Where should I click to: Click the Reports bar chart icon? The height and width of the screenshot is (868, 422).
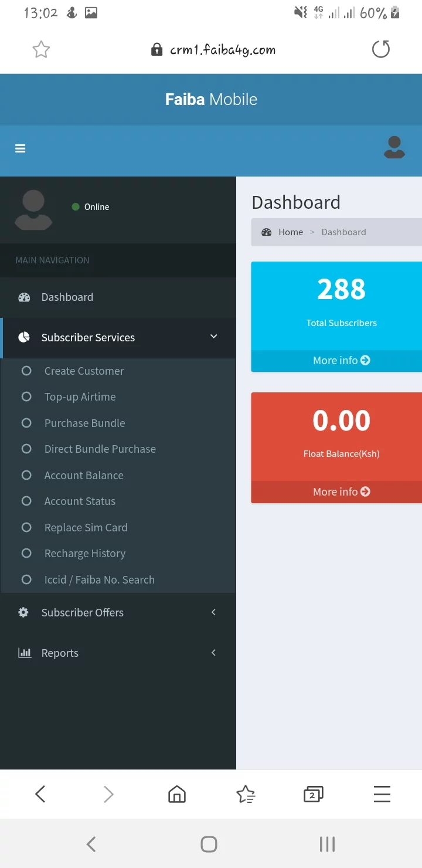[25, 653]
